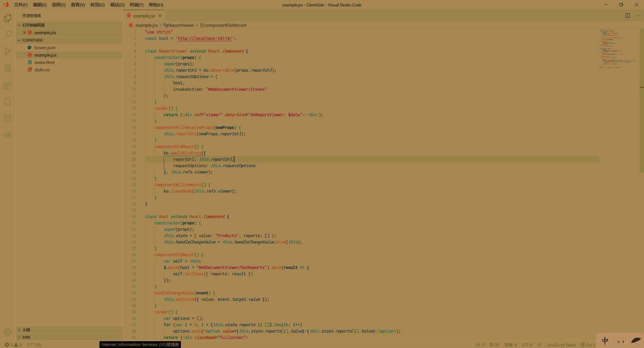Open the Debug view in activity bar

coord(7,68)
